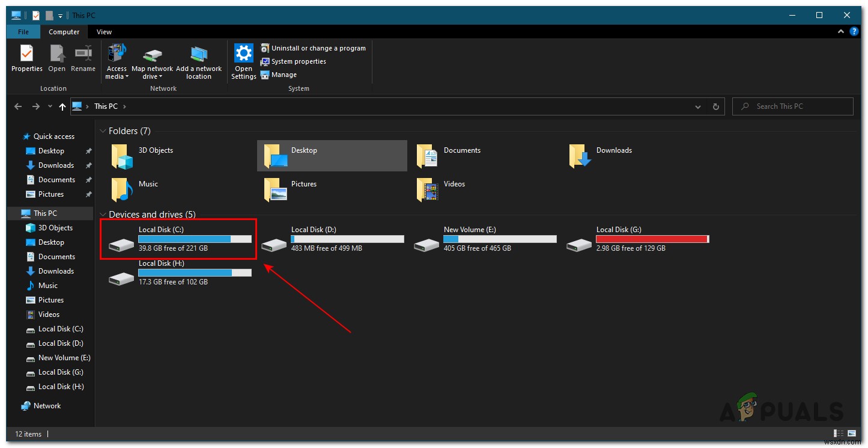Collapse the ribbon with the chevron toggle
Image resolution: width=868 pixels, height=448 pixels.
click(x=841, y=31)
